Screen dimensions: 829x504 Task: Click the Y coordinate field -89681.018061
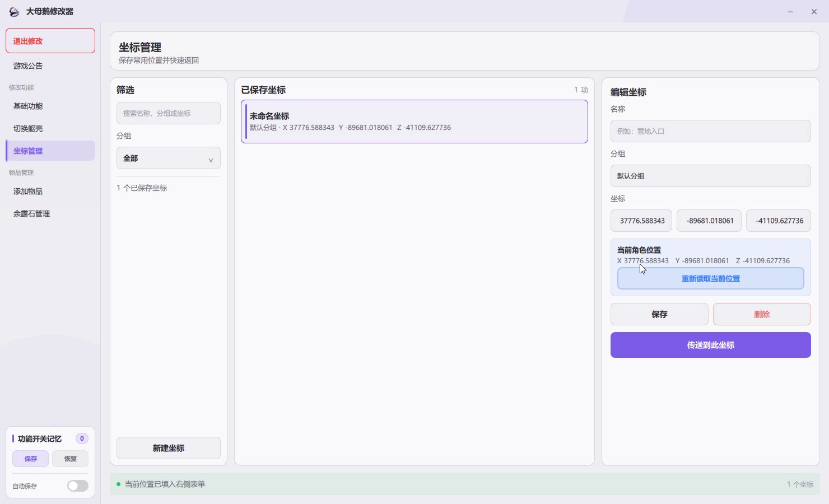709,221
